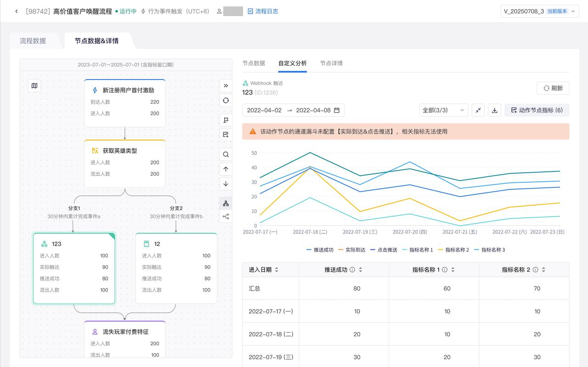Sort table by 指标名称 2 column

[x=543, y=270]
